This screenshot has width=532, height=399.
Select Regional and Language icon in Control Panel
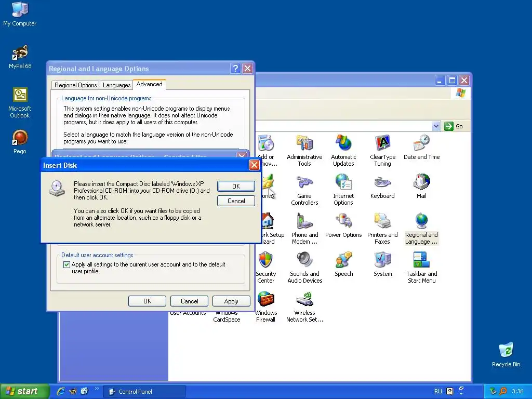click(421, 229)
